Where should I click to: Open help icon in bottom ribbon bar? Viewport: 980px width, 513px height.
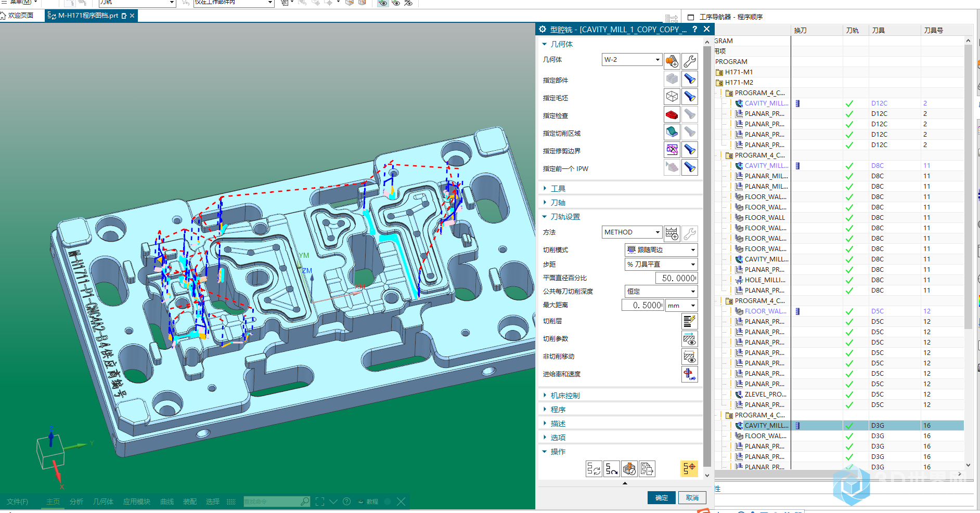347,502
